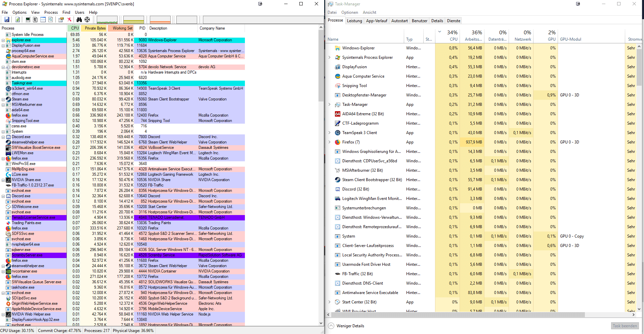Click the crosshair Find Window's Process icon

click(87, 19)
